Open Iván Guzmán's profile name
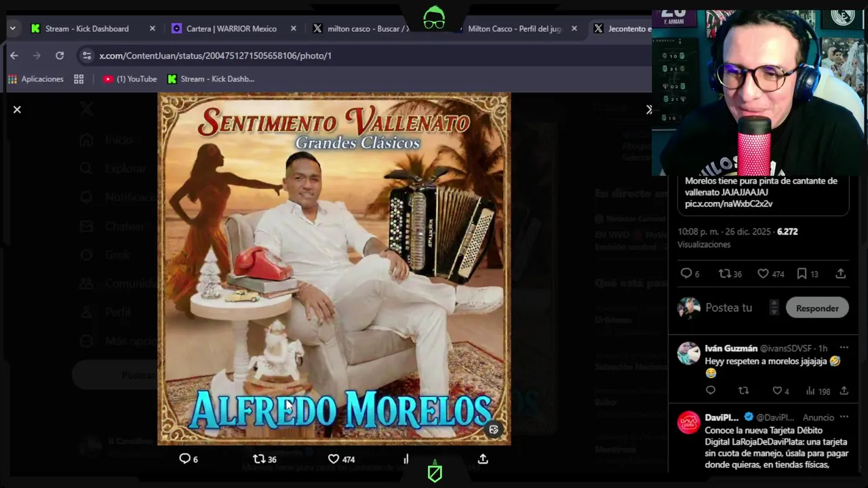This screenshot has width=868, height=488. tap(731, 348)
